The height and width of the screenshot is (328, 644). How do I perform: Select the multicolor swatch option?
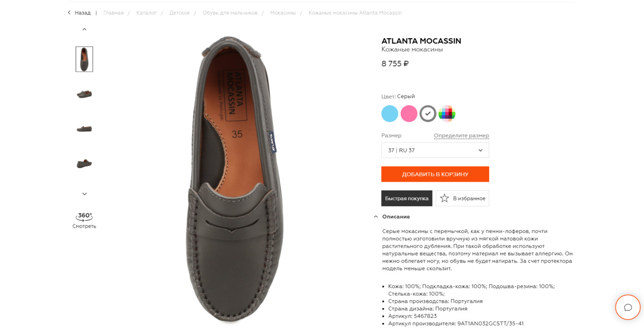[447, 114]
